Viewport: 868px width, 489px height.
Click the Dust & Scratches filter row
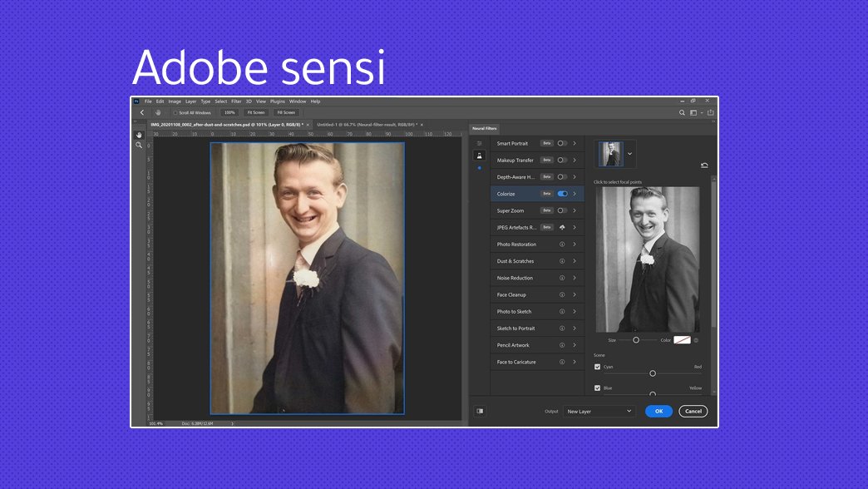pyautogui.click(x=537, y=261)
